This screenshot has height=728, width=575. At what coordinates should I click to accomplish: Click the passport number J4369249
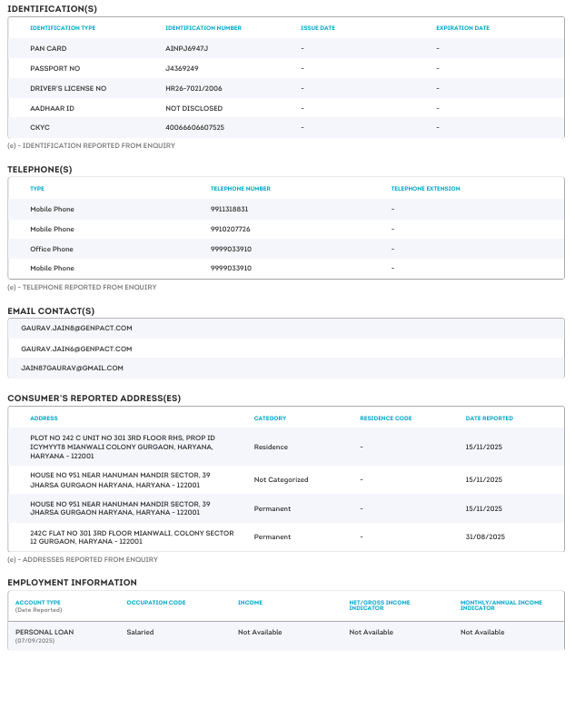(x=182, y=68)
